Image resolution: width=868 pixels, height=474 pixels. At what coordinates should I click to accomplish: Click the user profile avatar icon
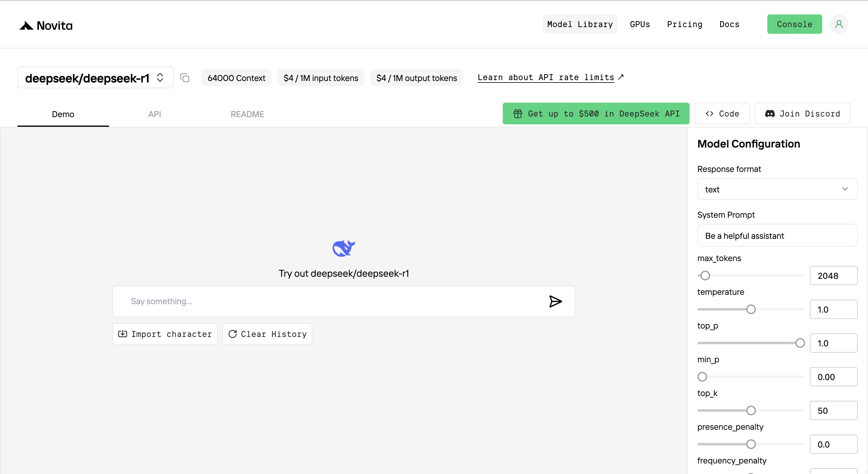click(x=839, y=24)
